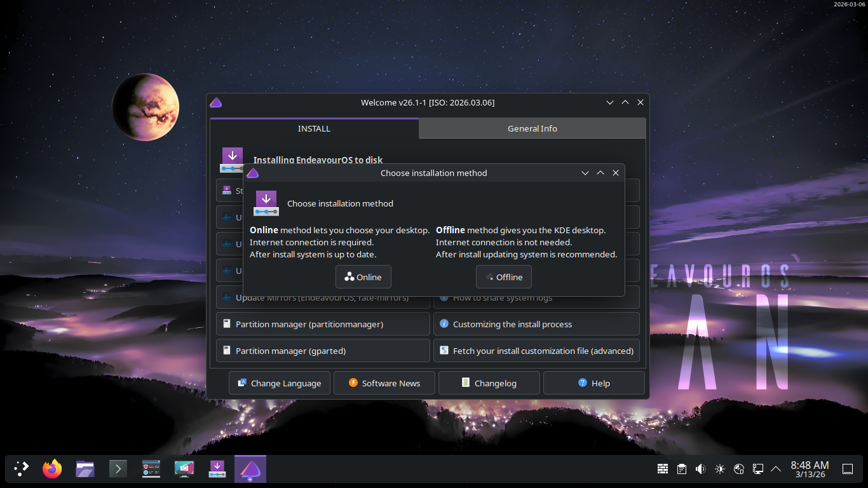Open the KDE application launcher
Image resolution: width=868 pixels, height=488 pixels.
[x=22, y=469]
